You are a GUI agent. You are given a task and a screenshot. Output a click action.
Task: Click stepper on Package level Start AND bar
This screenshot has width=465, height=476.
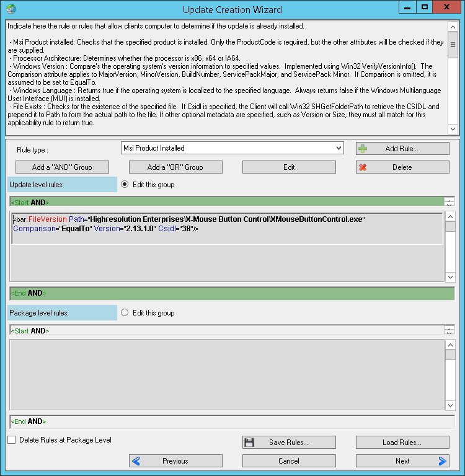[449, 330]
